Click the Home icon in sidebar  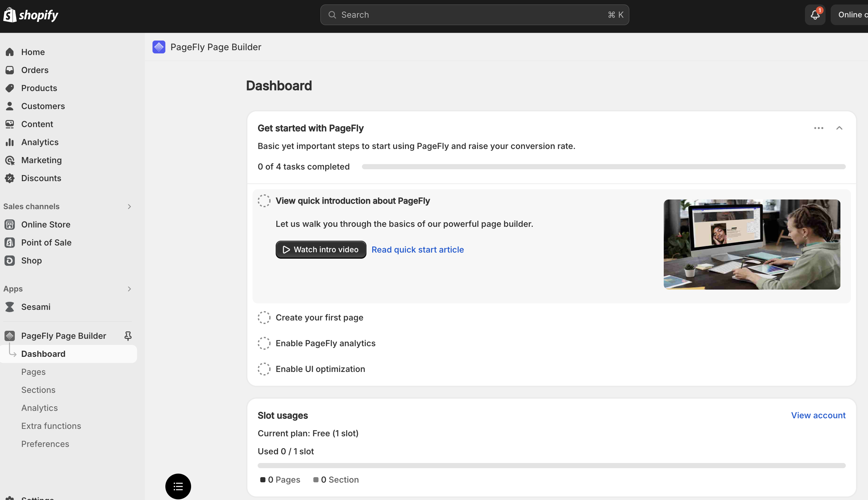click(10, 52)
